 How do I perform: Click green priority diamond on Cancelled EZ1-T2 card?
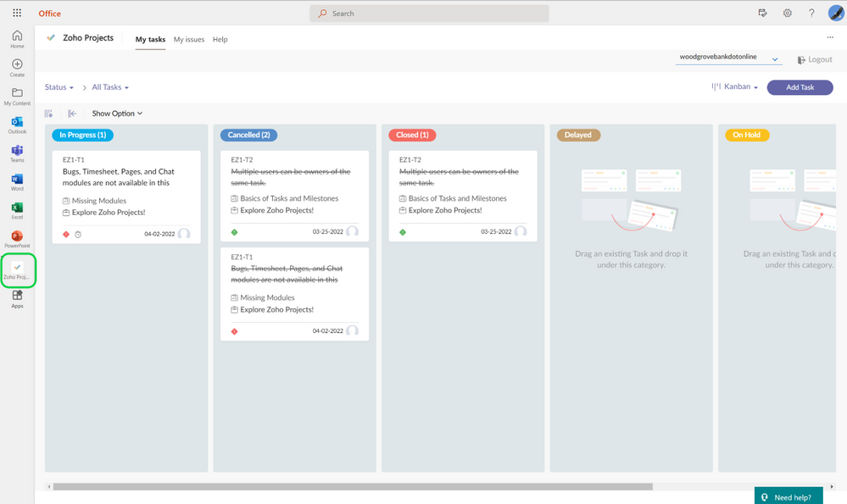[235, 232]
